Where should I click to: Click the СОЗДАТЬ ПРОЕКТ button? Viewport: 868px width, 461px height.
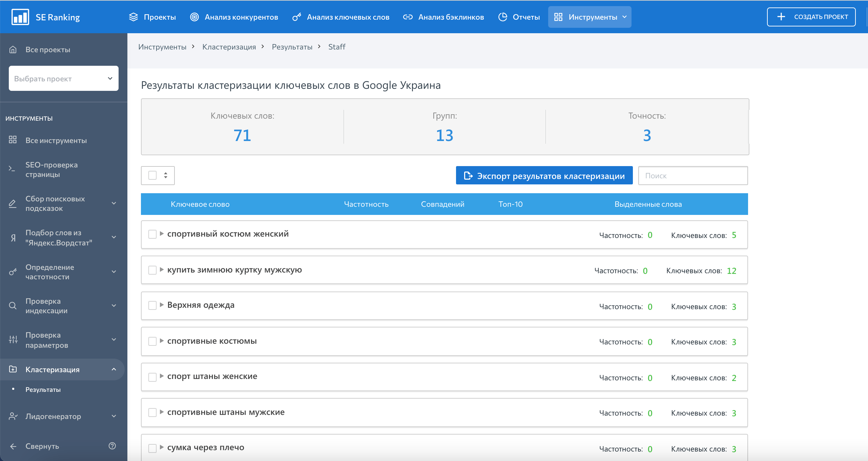(811, 17)
